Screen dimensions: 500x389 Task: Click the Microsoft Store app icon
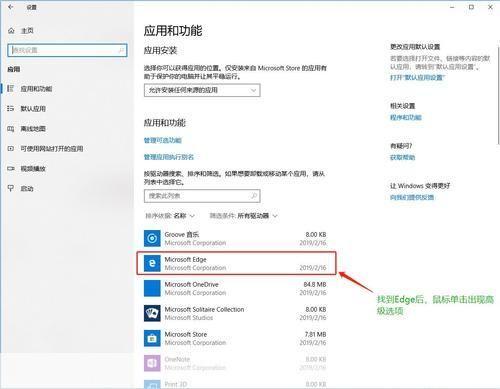(152, 338)
